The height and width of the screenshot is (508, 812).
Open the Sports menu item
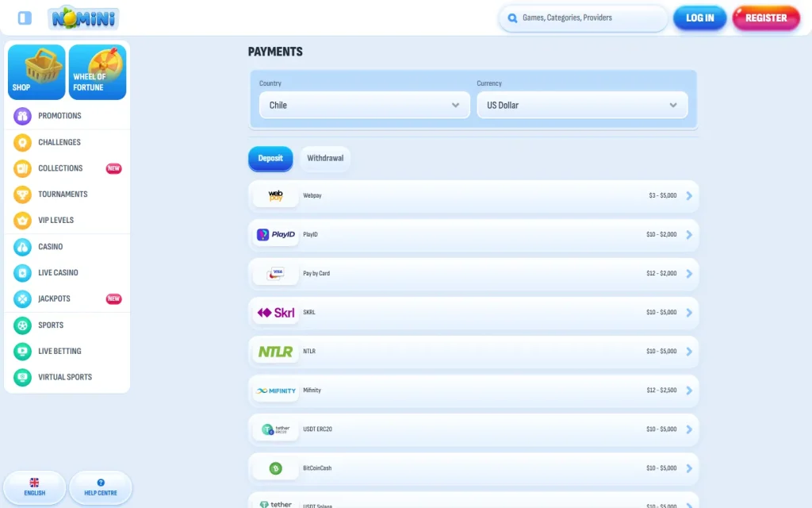point(51,325)
